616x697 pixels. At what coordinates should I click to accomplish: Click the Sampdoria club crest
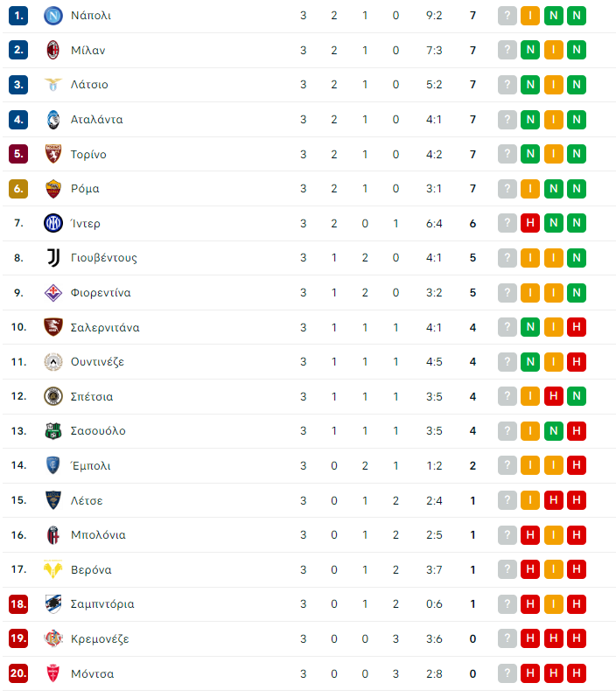point(52,604)
